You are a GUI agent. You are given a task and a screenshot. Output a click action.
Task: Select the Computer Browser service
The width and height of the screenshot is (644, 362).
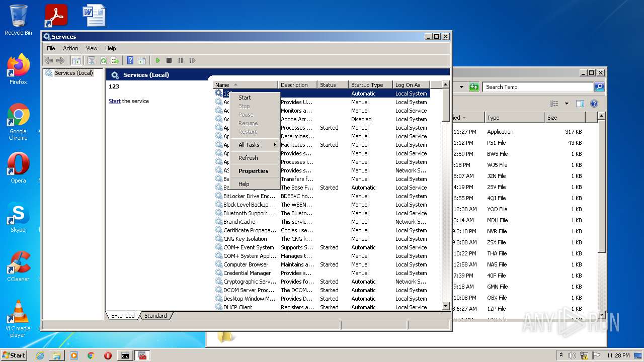[x=322, y=264]
